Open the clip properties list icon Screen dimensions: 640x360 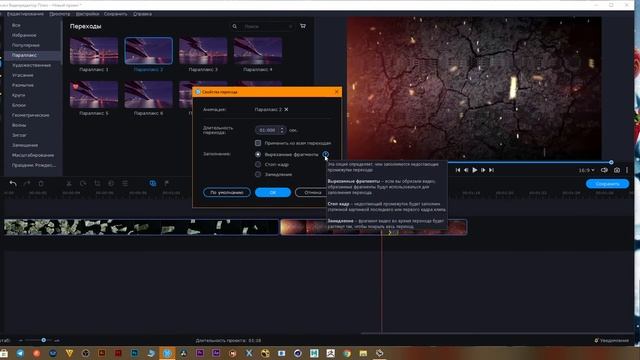coord(125,184)
